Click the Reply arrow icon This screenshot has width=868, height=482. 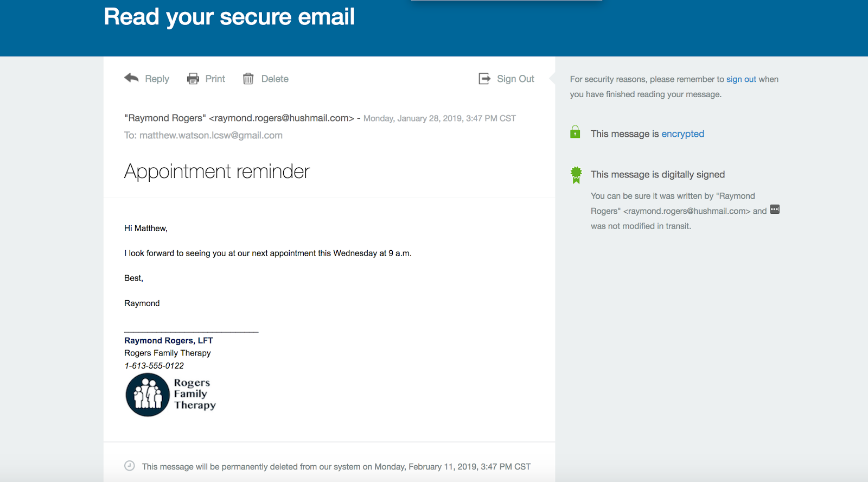point(131,78)
